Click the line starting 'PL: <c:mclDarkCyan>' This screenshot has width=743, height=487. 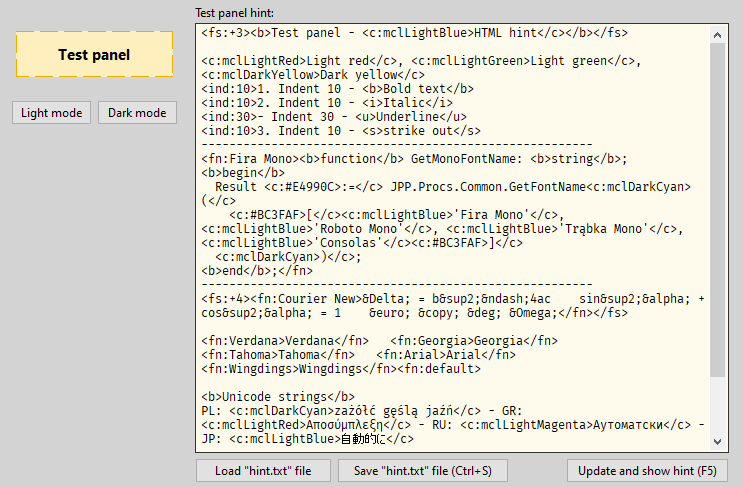362,411
